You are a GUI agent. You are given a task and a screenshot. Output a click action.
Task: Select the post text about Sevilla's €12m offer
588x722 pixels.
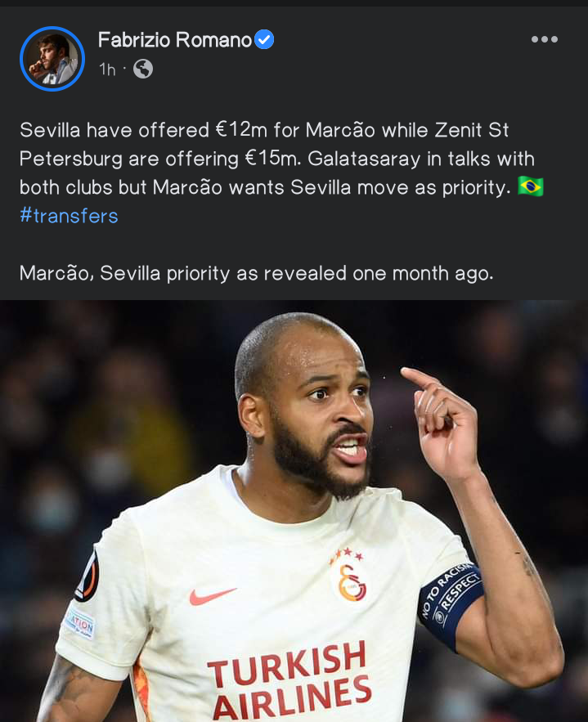click(x=281, y=159)
